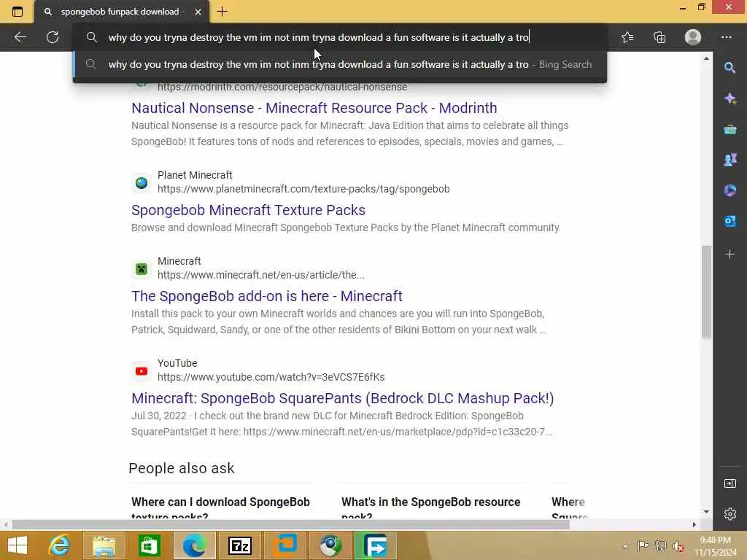
Task: Click the YouTube favicon
Action: pyautogui.click(x=142, y=371)
